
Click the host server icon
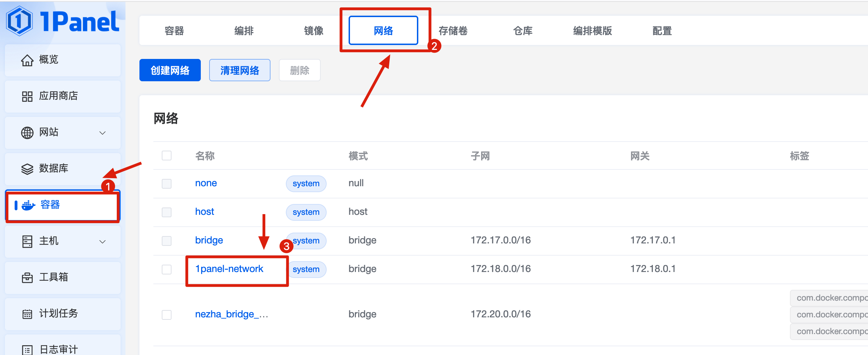click(27, 241)
